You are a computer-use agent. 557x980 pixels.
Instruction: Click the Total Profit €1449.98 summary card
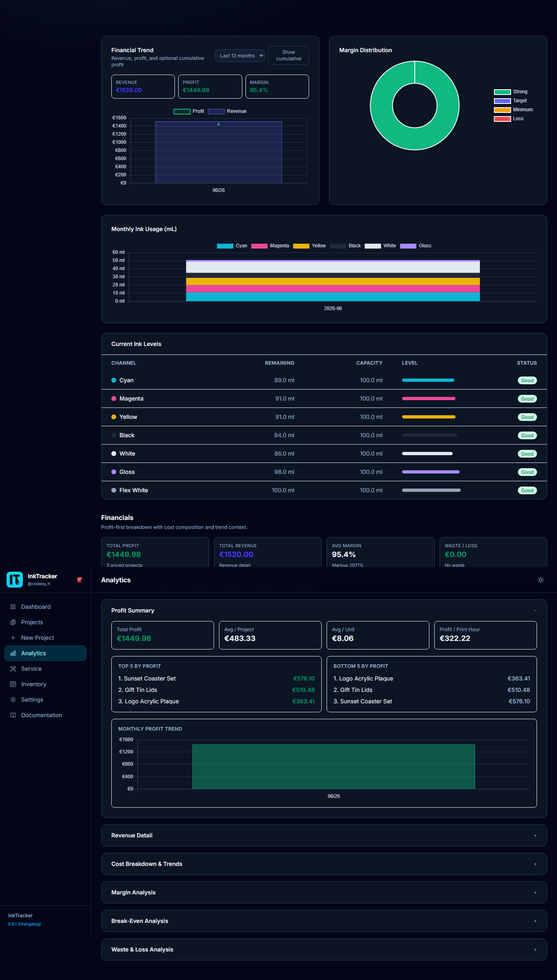coord(162,635)
